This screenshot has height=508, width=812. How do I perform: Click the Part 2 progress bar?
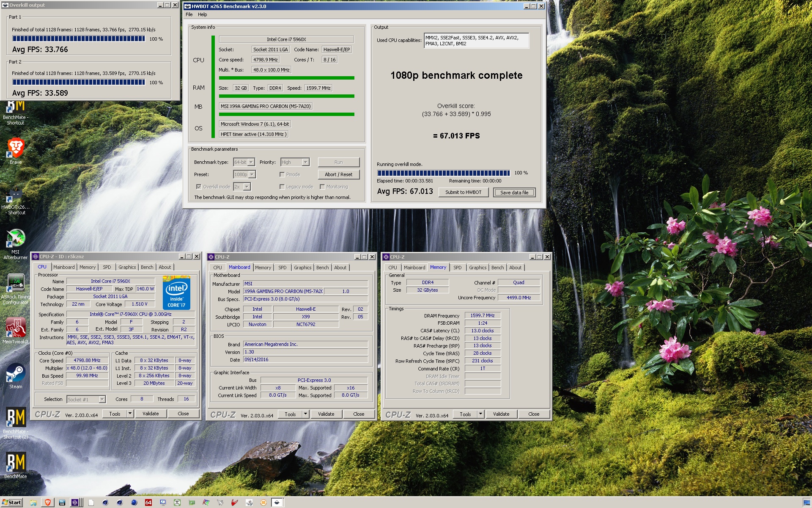pos(79,82)
